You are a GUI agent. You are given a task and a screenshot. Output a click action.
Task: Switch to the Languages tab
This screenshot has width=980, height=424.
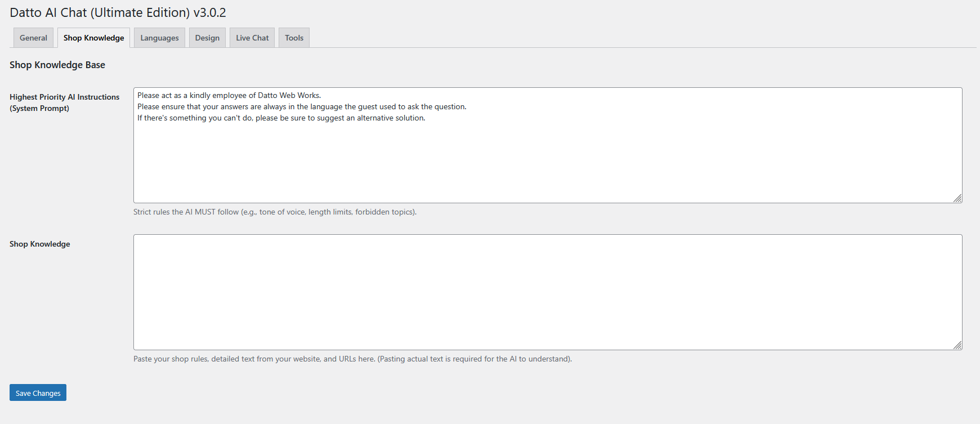tap(159, 38)
